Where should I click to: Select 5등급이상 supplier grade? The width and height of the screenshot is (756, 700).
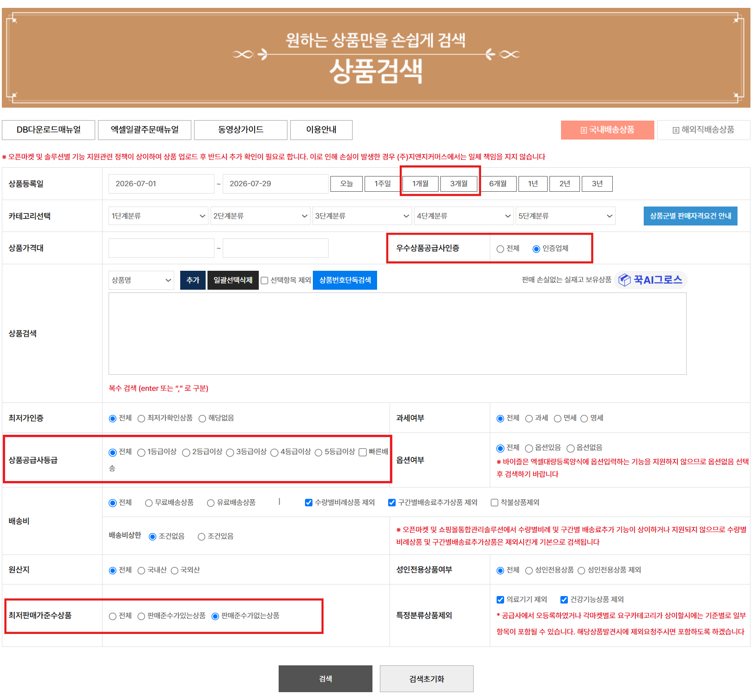[x=318, y=452]
